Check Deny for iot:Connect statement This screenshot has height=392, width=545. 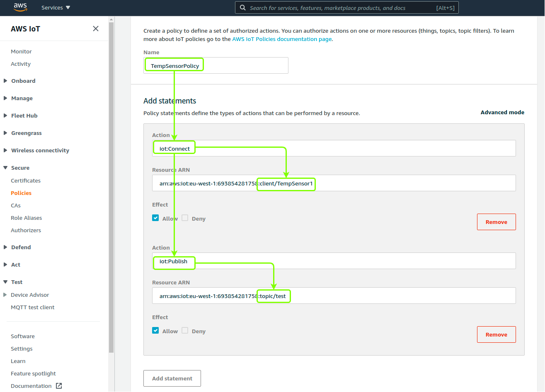pos(185,218)
